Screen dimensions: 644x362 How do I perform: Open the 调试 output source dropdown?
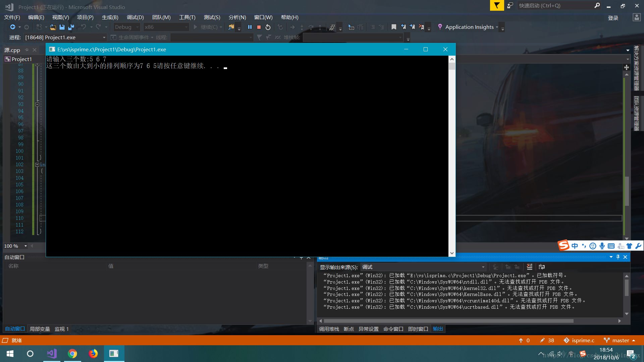(x=483, y=267)
